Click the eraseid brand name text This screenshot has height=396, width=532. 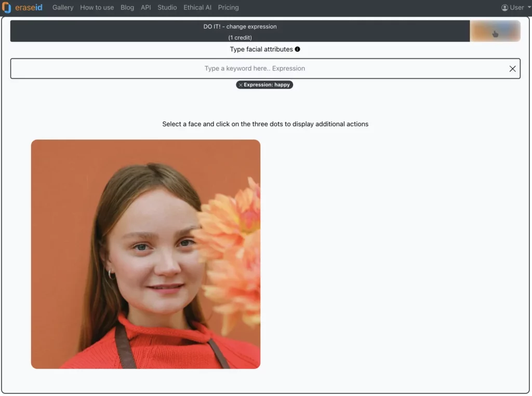(29, 8)
